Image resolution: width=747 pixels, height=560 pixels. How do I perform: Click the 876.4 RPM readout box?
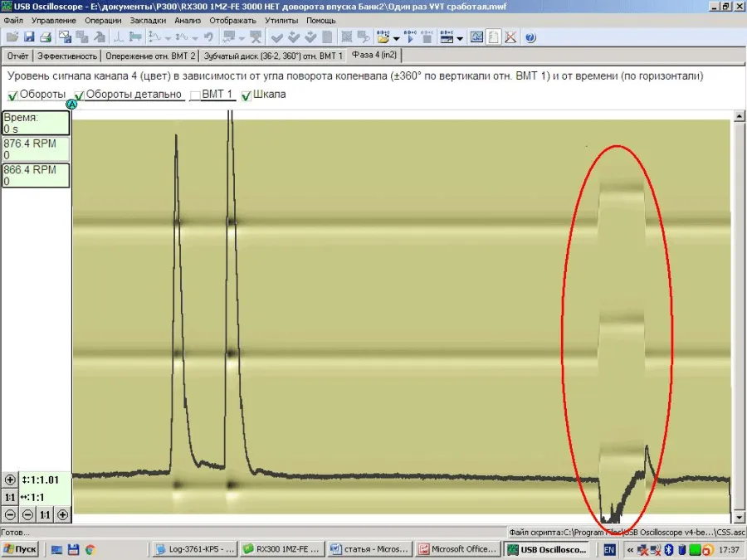pos(37,149)
